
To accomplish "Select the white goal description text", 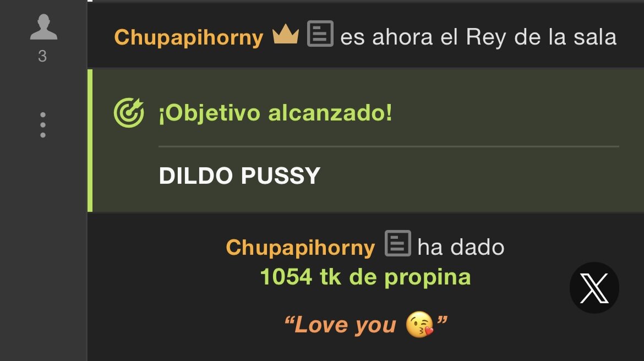I will pyautogui.click(x=239, y=176).
